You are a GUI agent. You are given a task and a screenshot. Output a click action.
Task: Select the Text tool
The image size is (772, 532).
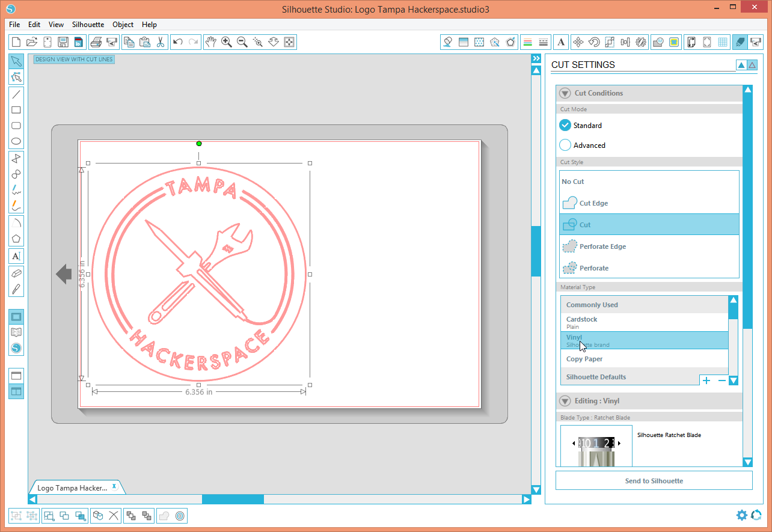coord(16,255)
